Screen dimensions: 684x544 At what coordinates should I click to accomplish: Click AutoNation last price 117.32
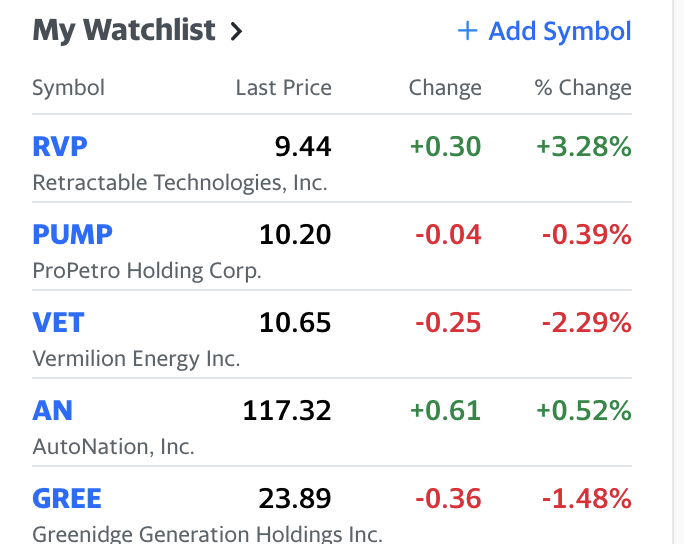[x=287, y=410]
